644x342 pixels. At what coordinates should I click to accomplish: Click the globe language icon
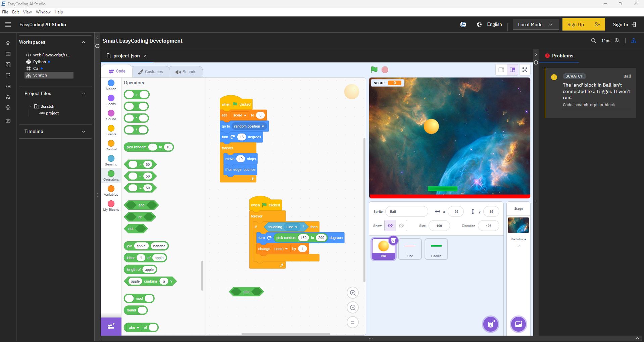pyautogui.click(x=479, y=25)
